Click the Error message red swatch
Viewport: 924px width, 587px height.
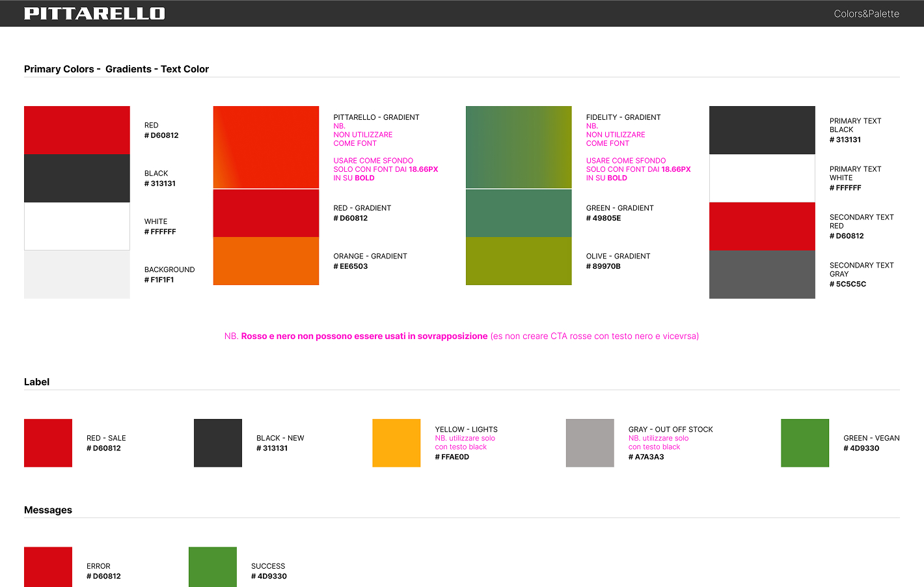tap(48, 567)
